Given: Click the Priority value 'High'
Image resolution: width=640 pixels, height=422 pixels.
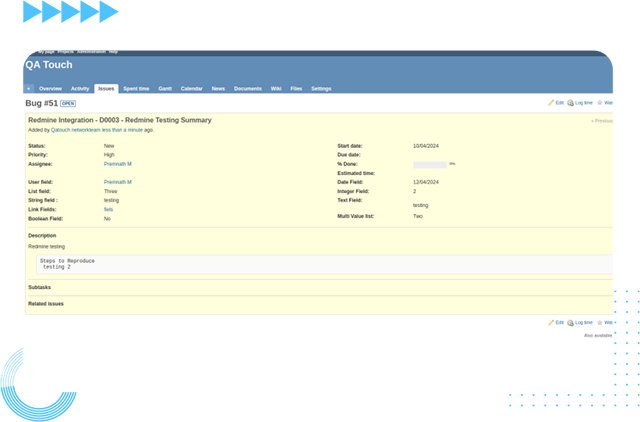Looking at the screenshot, I should 109,155.
